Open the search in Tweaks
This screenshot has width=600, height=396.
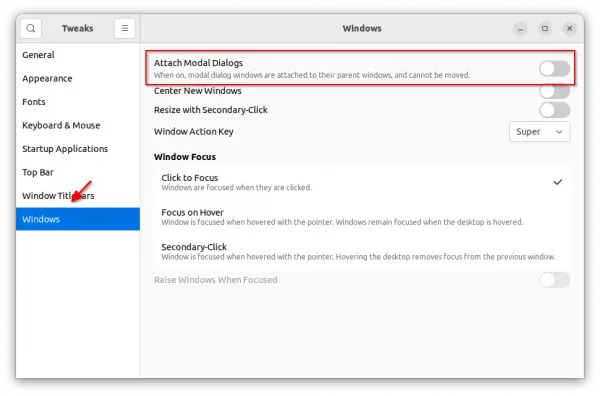31,28
